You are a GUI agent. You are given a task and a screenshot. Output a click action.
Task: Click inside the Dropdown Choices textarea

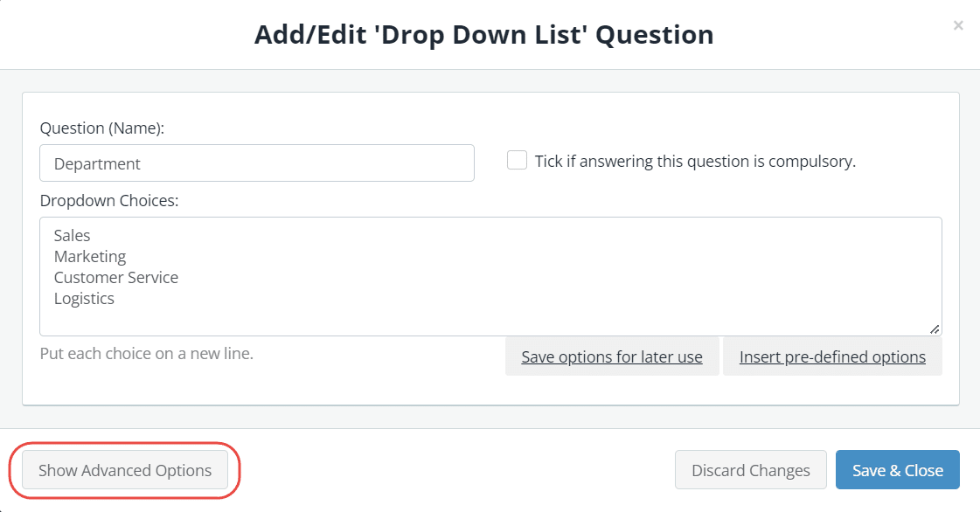click(490, 276)
